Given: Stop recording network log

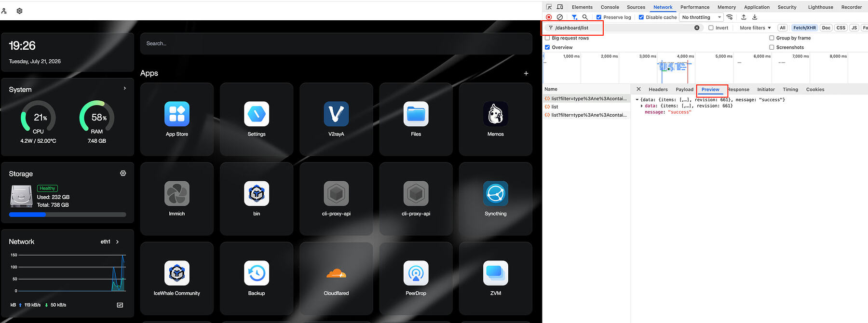Looking at the screenshot, I should [x=549, y=17].
